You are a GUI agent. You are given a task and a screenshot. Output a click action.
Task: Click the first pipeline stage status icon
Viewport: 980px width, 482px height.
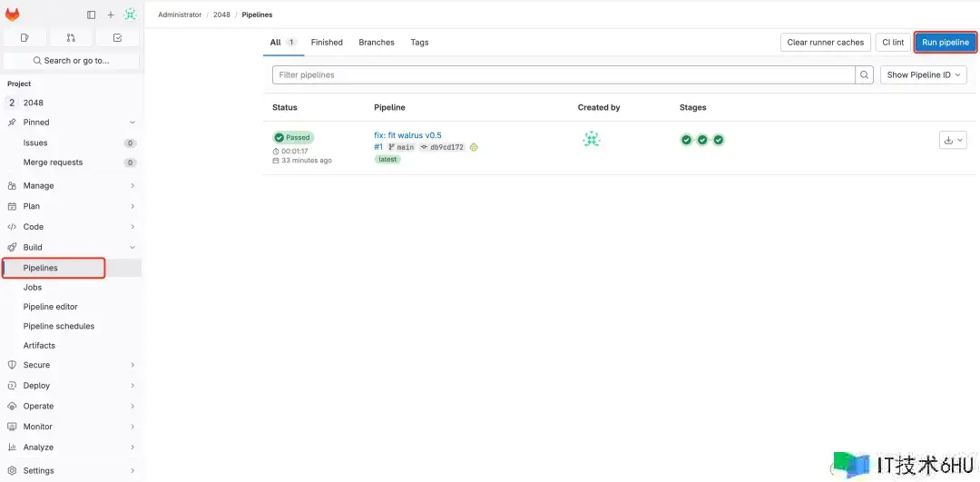(x=687, y=140)
